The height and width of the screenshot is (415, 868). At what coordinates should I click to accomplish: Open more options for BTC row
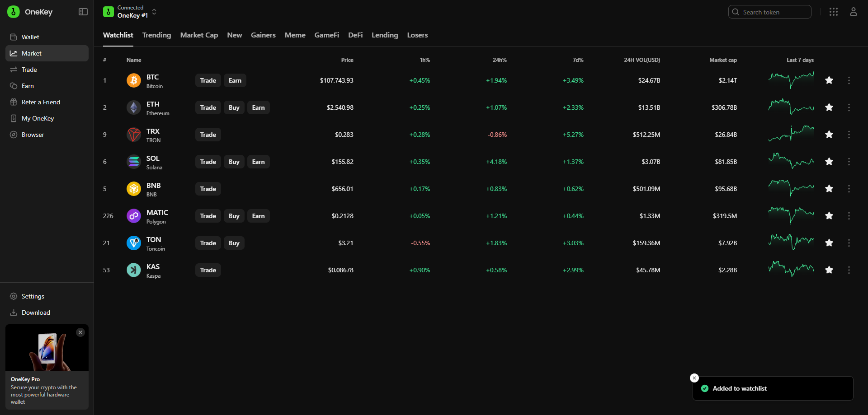(849, 80)
